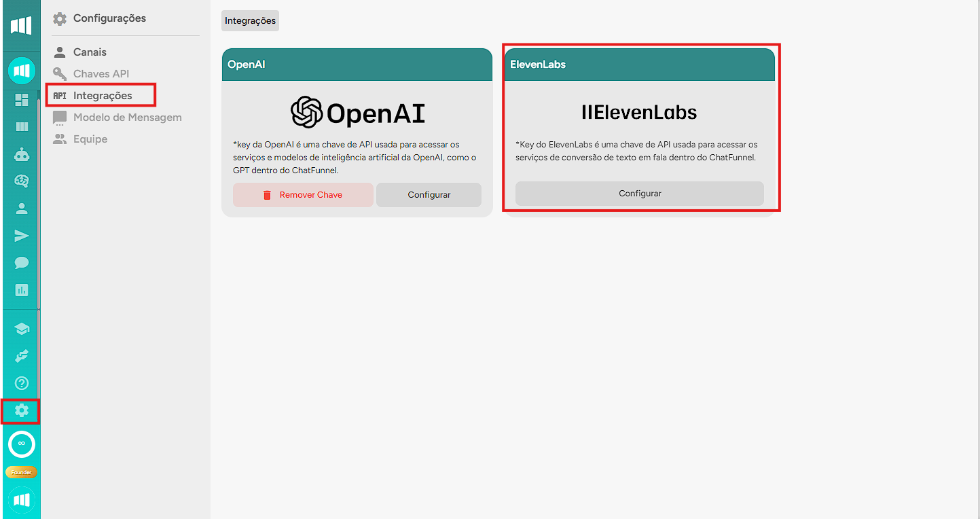Click the OpenAI card header title
The height and width of the screenshot is (519, 980).
coord(247,65)
